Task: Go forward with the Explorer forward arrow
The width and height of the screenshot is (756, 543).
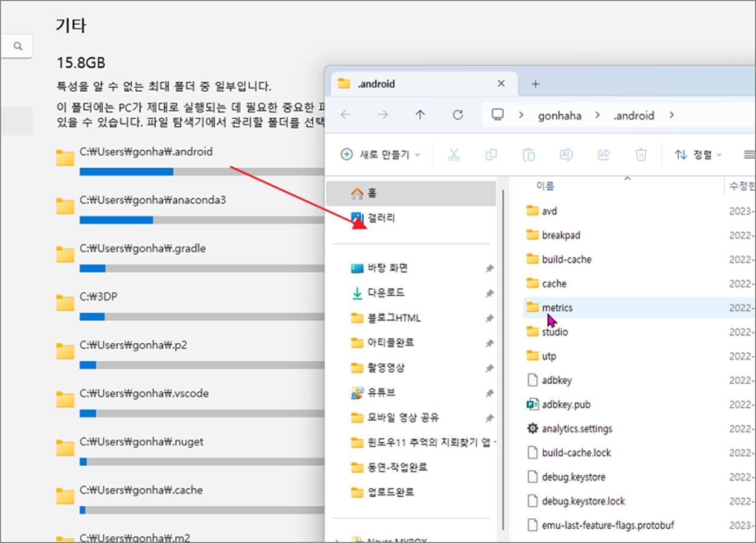Action: 383,115
